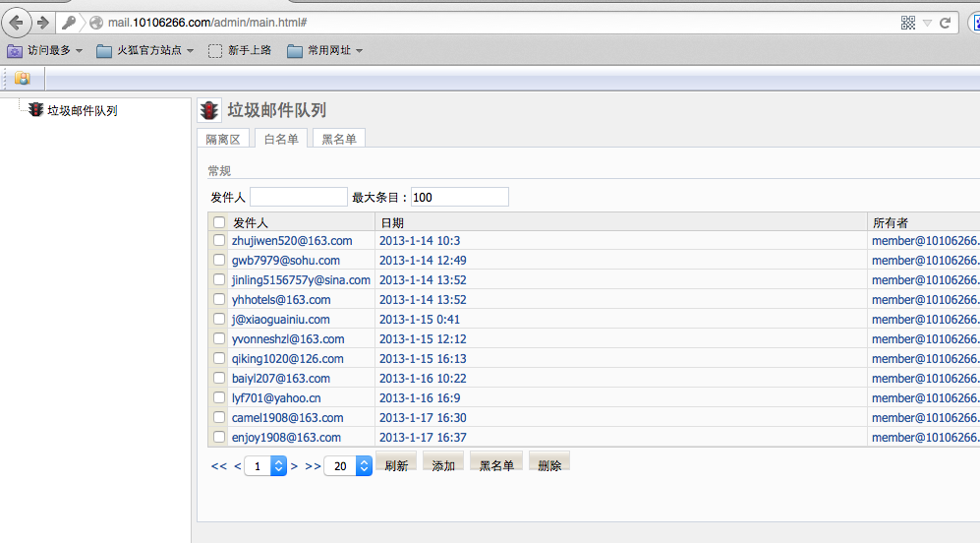Switch to the 黑名单 tab
Image resolution: width=980 pixels, height=543 pixels.
click(x=339, y=139)
